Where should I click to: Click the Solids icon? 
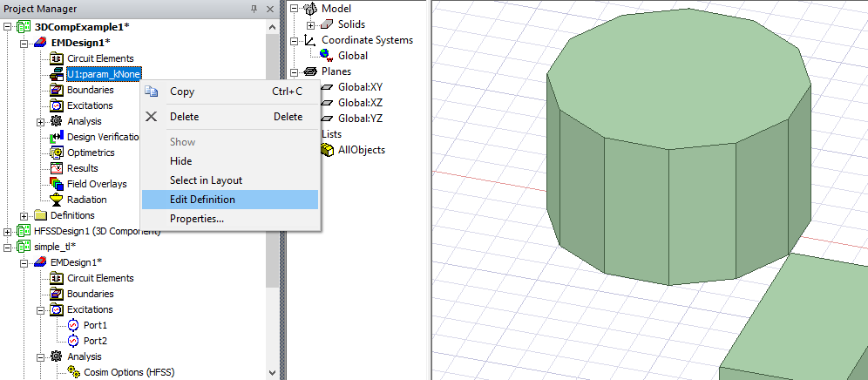328,24
